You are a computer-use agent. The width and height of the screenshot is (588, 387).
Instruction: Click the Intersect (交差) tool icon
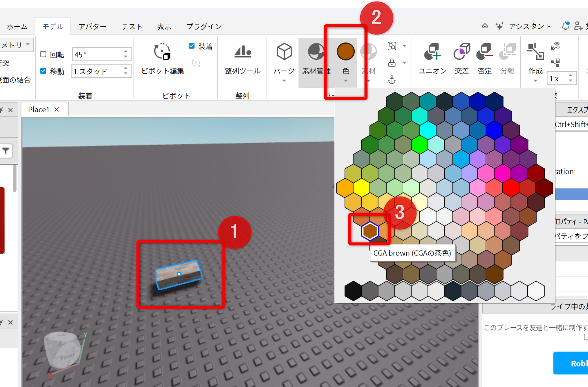coord(462,51)
